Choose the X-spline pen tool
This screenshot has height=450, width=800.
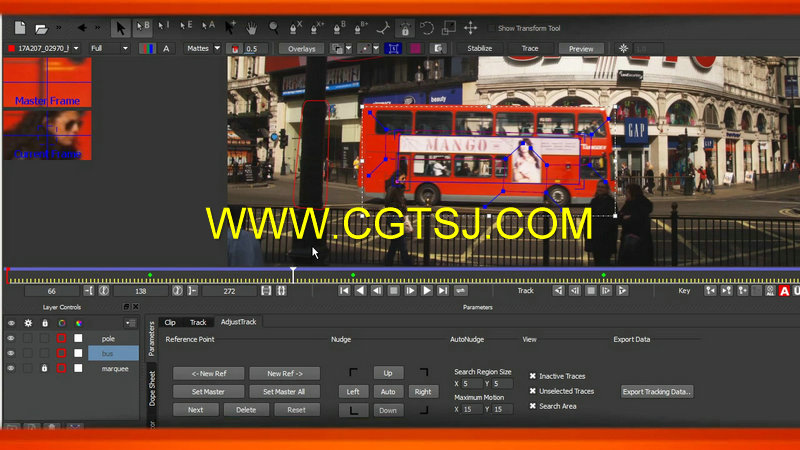point(295,28)
